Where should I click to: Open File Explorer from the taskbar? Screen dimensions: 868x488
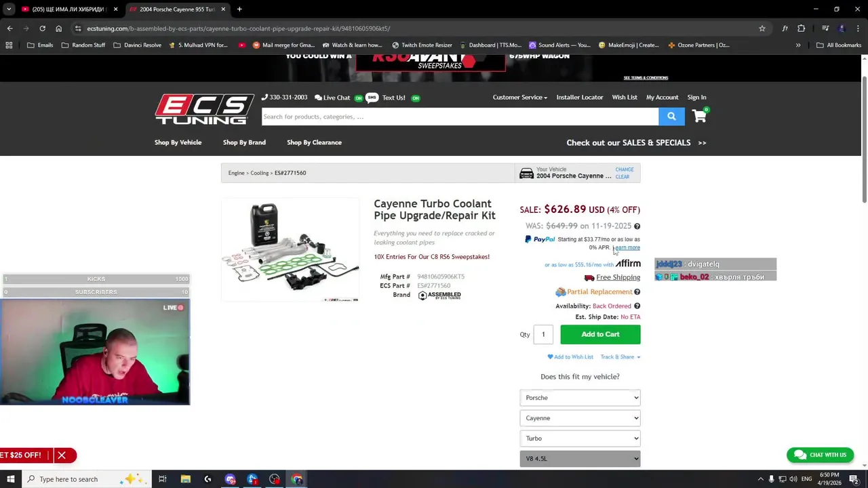[185, 479]
